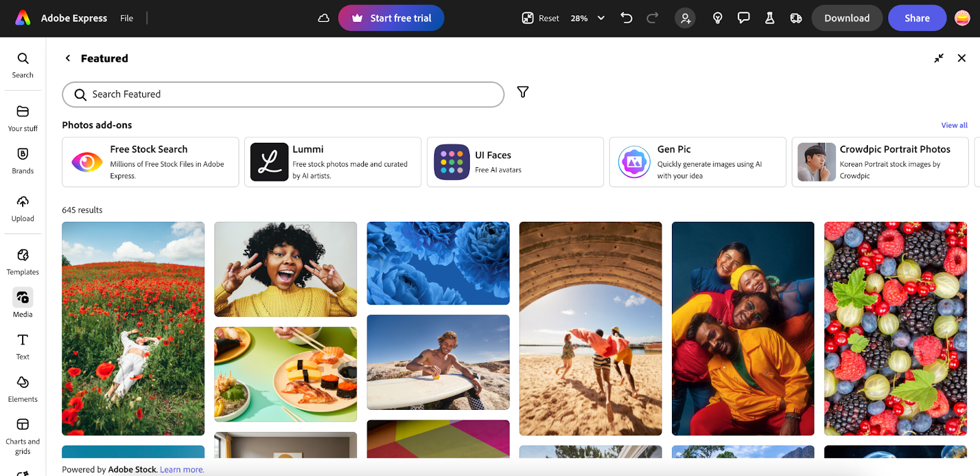
Task: Undo the last action
Action: click(x=626, y=18)
